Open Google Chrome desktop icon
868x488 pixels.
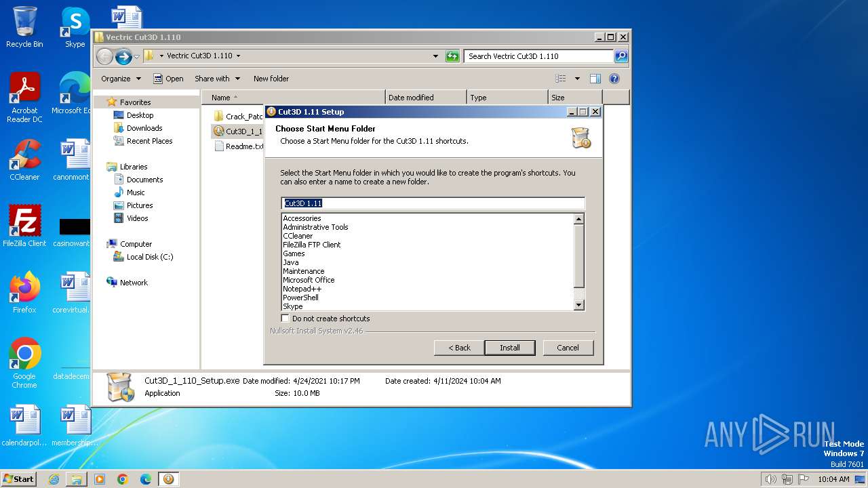[24, 363]
